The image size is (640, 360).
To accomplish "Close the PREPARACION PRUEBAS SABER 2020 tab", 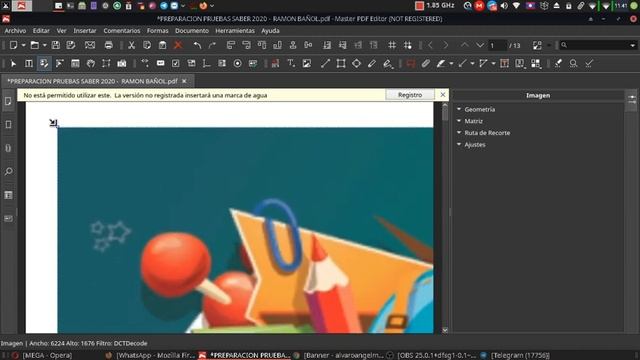I will (x=184, y=81).
